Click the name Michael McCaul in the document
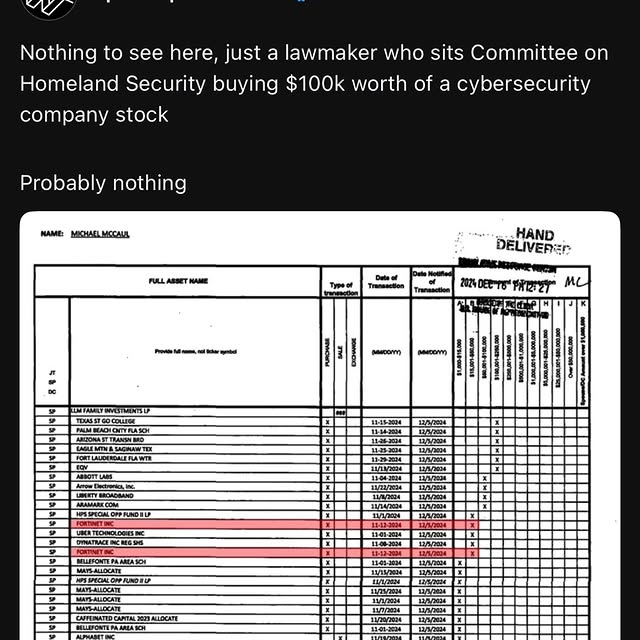The width and height of the screenshot is (640, 640). point(99,234)
